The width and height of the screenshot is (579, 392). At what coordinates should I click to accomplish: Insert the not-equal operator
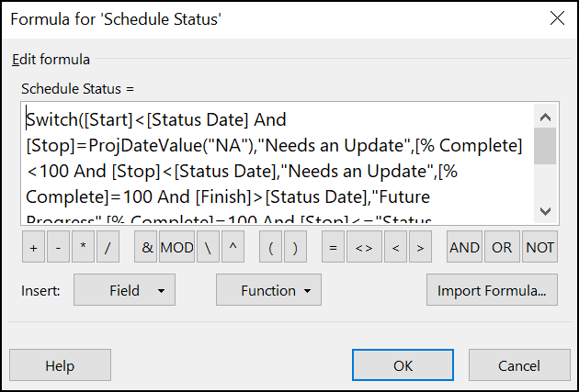(x=364, y=247)
